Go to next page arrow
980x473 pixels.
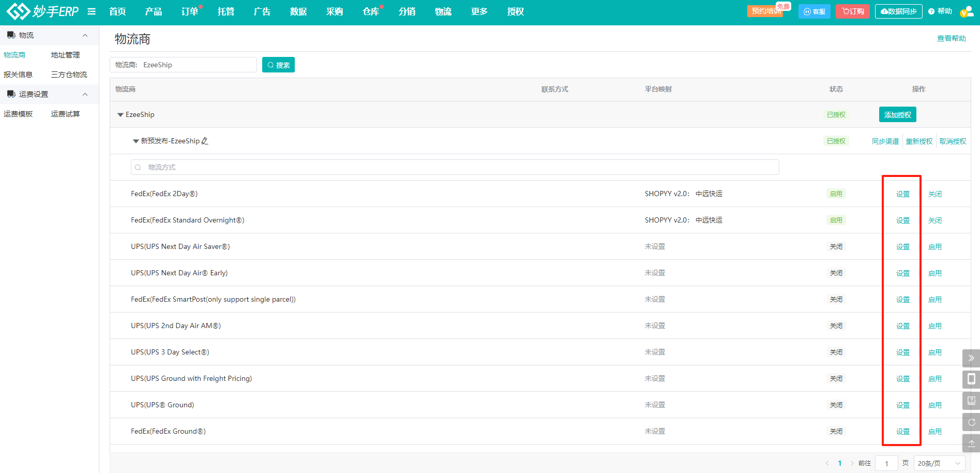tap(852, 463)
